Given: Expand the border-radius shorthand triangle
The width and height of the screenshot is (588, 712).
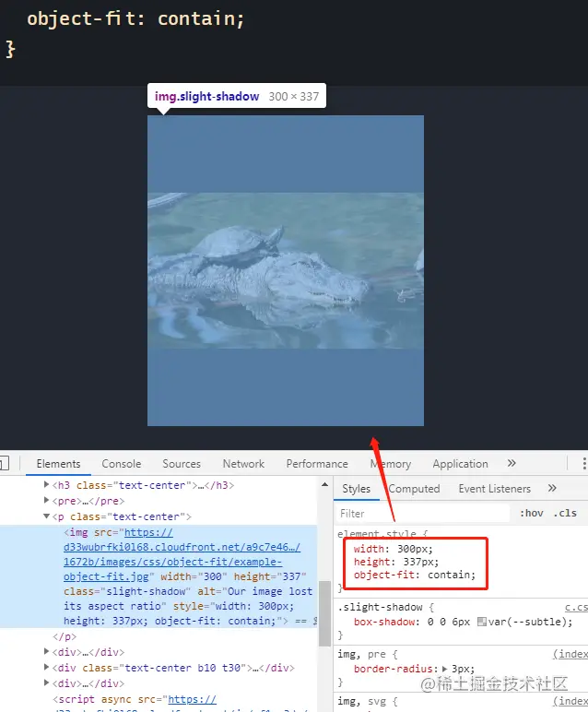Looking at the screenshot, I should pyautogui.click(x=444, y=669).
